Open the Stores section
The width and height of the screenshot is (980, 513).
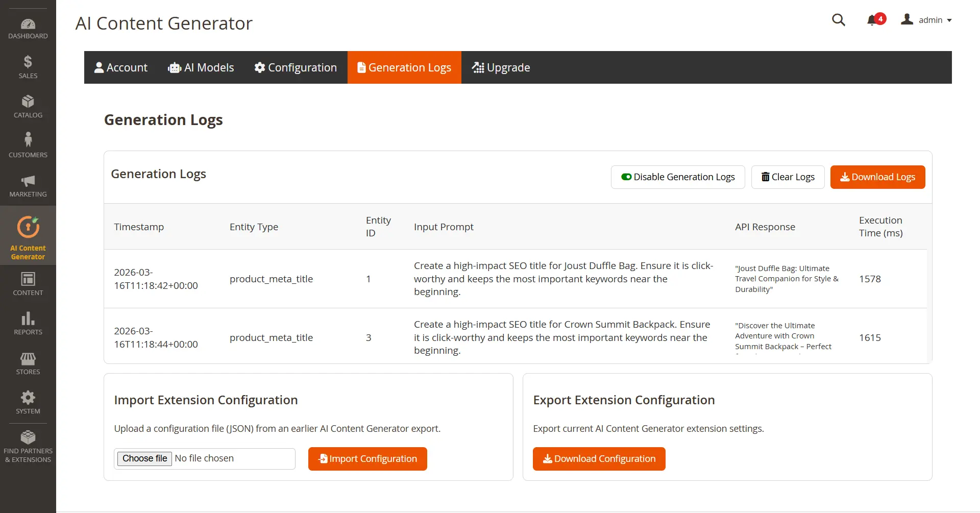point(28,363)
